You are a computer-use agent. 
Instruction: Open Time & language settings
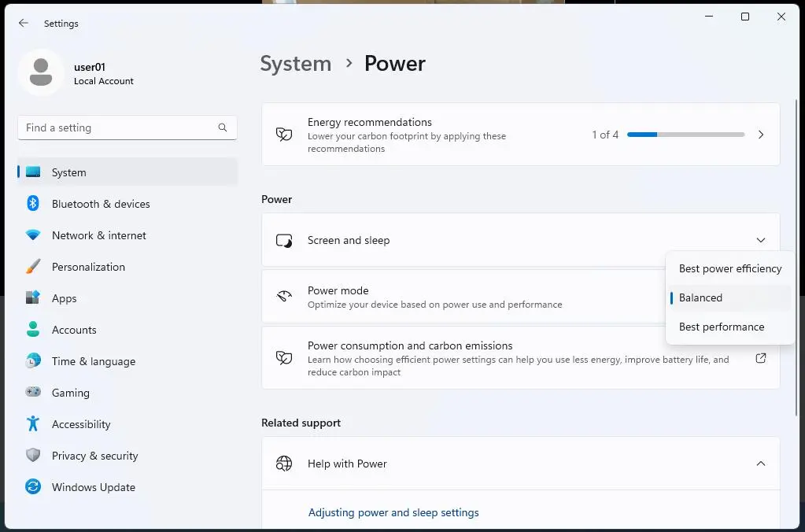coord(127,361)
